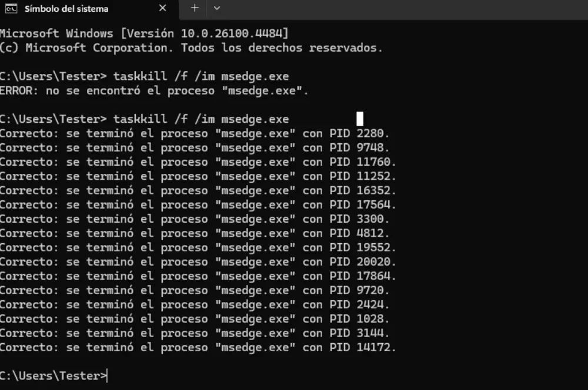
Task: Close the Símbolo del sistema tab
Action: tap(163, 9)
